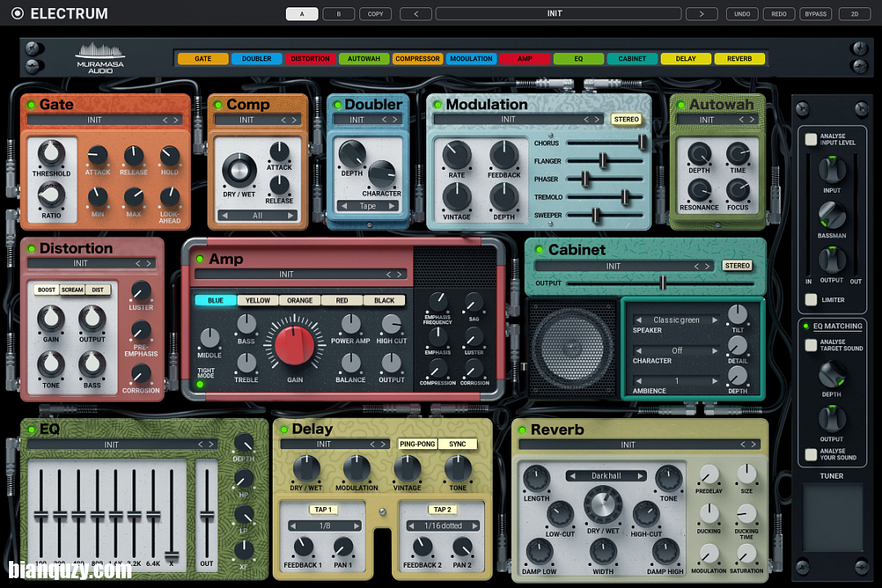Screen dimensions: 882x588
Task: Toggle the Gate power LED
Action: 31,105
